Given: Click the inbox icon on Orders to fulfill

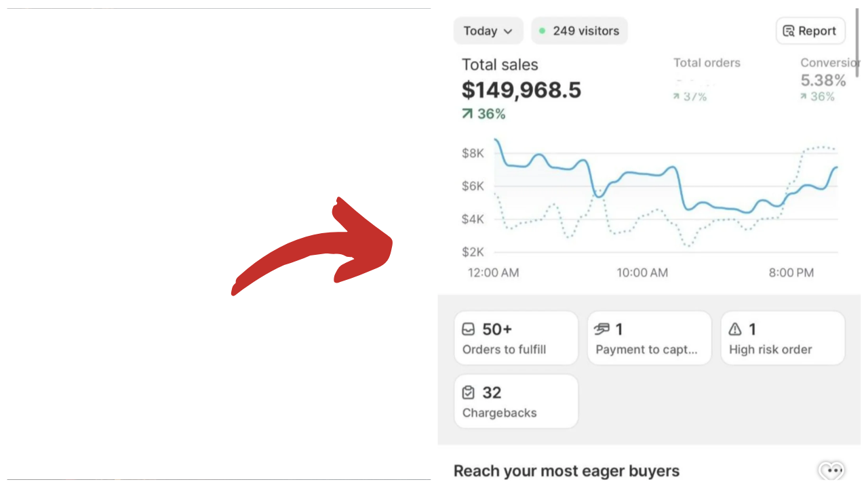Looking at the screenshot, I should (469, 329).
